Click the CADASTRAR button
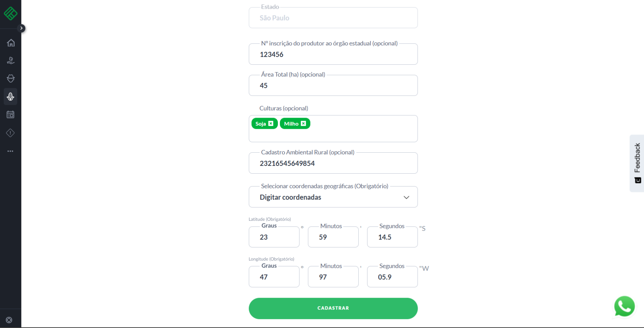The height and width of the screenshot is (328, 644). [x=333, y=308]
